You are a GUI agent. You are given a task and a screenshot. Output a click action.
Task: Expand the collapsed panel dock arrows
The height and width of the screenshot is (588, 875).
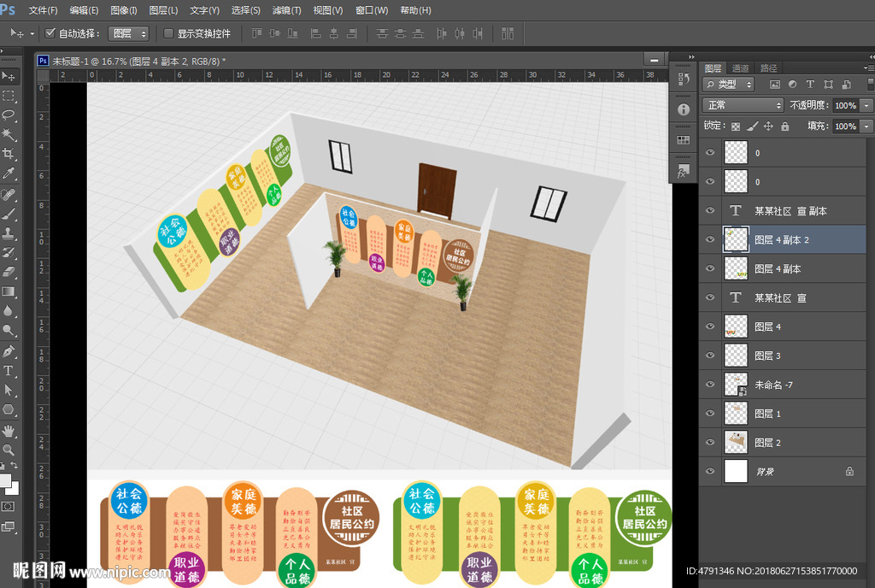pos(691,56)
